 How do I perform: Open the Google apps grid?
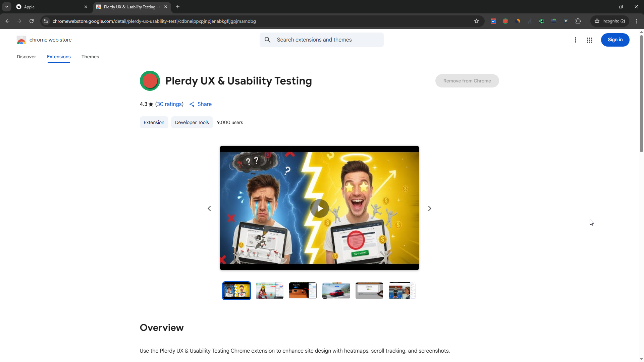(590, 40)
